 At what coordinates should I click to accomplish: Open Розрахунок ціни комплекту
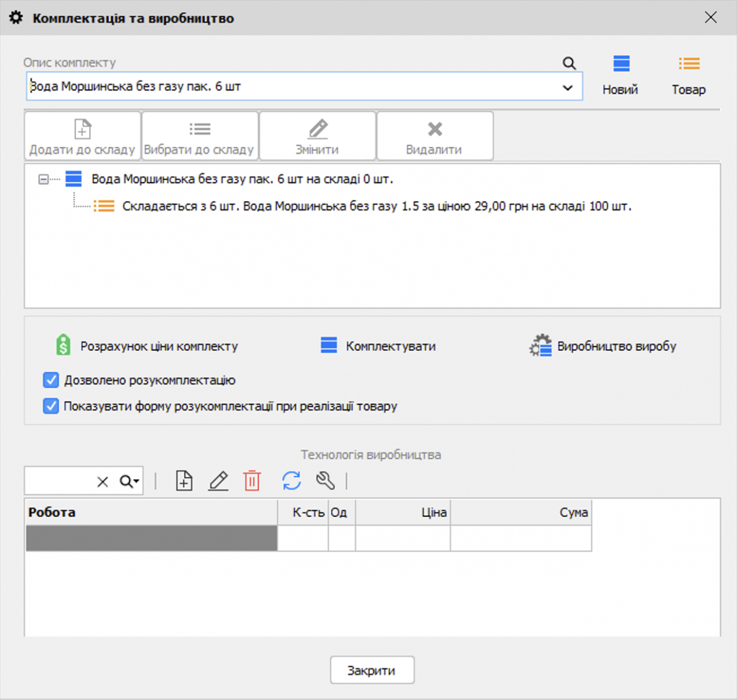[x=146, y=346]
